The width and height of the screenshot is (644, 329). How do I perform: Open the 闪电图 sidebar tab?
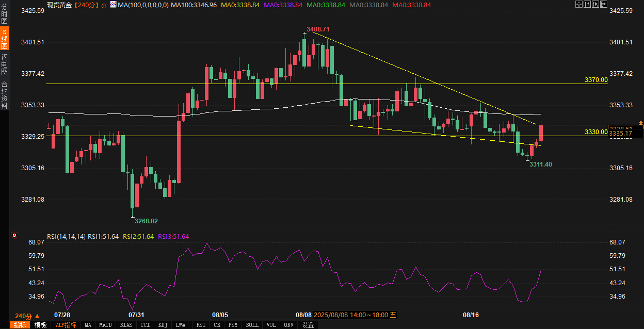(x=5, y=64)
